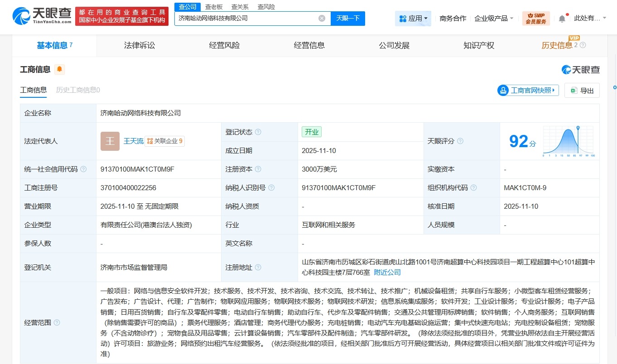
Task: Click the 天眼一下 search button
Action: pyautogui.click(x=348, y=18)
